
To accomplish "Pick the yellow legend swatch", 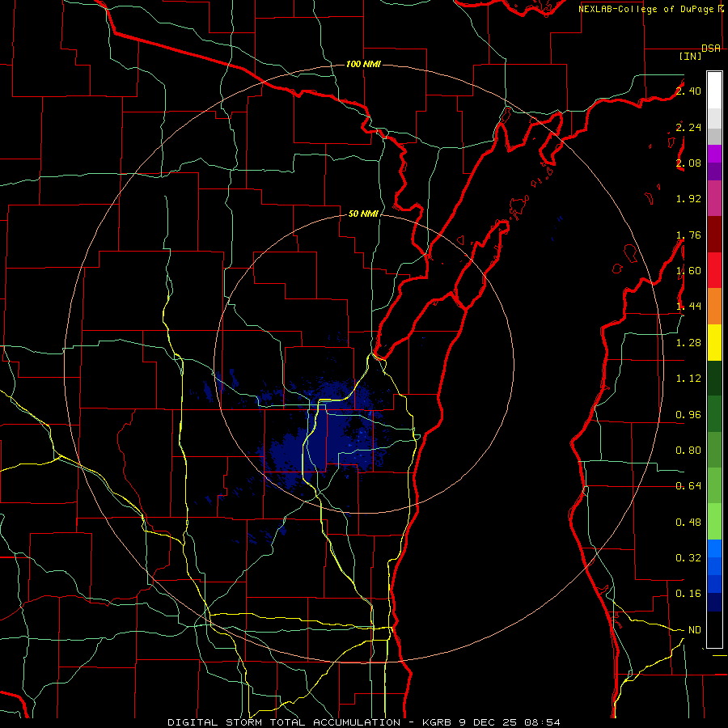I will pos(714,343).
